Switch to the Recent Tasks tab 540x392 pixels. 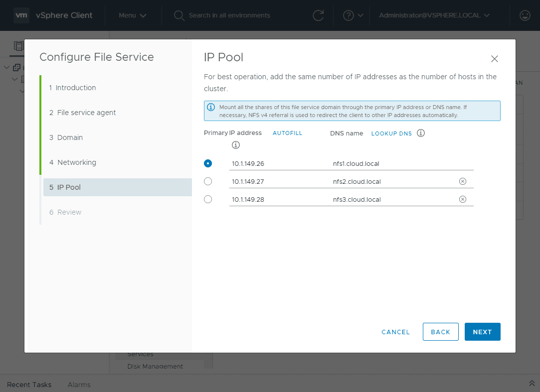click(29, 385)
